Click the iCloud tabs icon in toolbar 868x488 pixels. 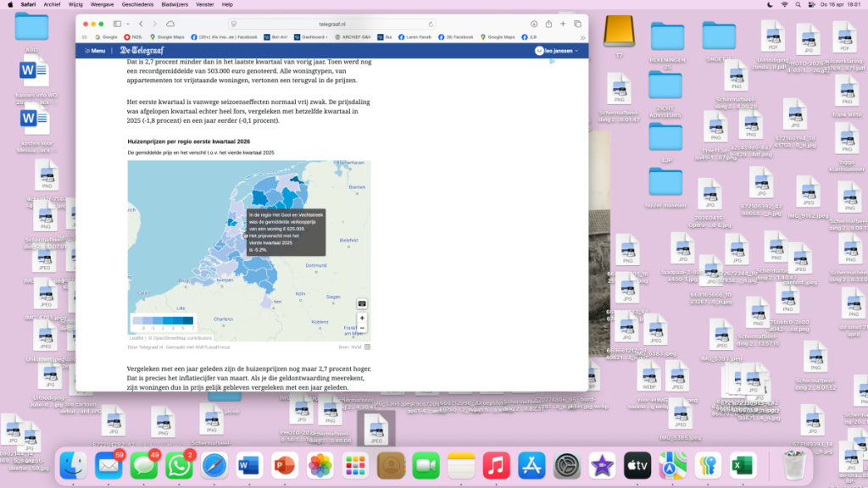click(170, 24)
